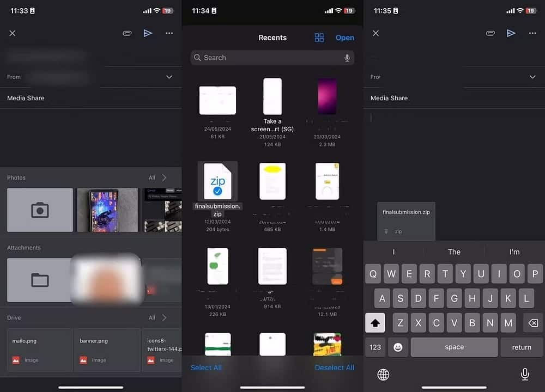This screenshot has height=392, width=545.
Task: Tap the dictation microphone below the keyboard
Action: tap(525, 374)
